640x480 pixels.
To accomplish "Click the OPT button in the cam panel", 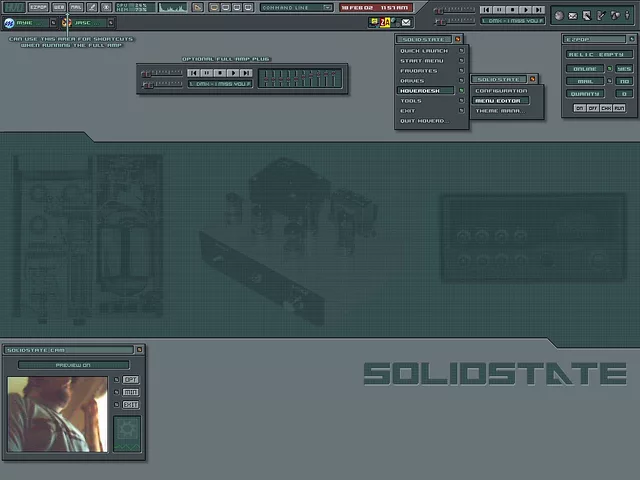I will click(x=131, y=380).
